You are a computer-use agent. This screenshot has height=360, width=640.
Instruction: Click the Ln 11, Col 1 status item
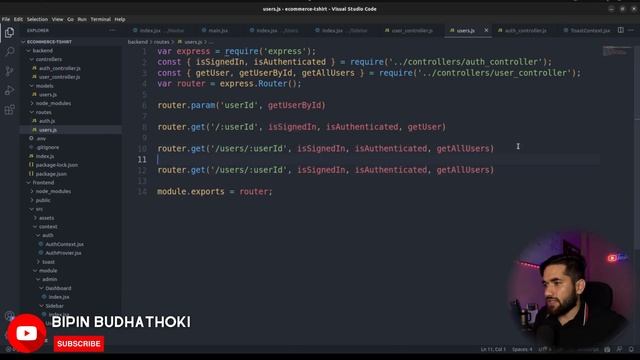tap(493, 349)
